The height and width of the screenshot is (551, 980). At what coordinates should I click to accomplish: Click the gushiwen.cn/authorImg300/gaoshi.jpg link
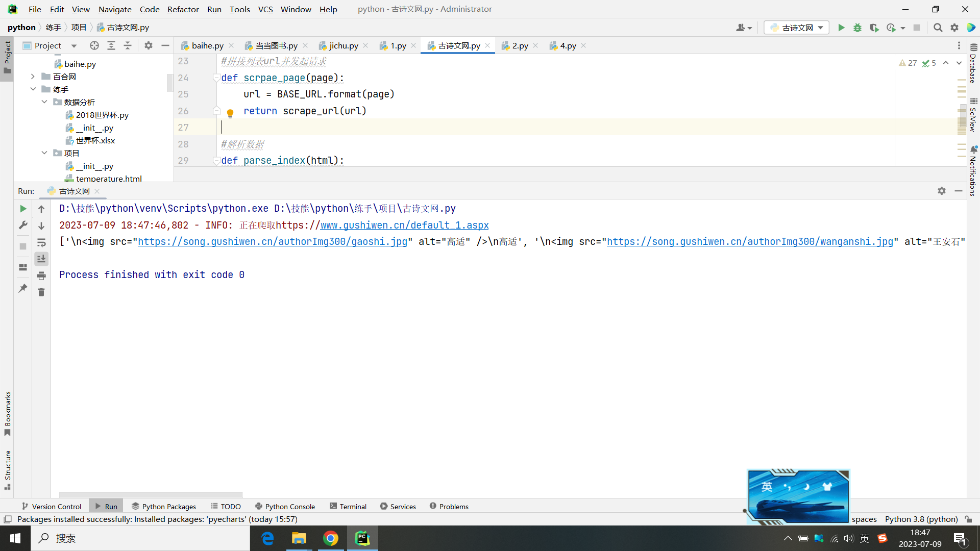pyautogui.click(x=272, y=241)
